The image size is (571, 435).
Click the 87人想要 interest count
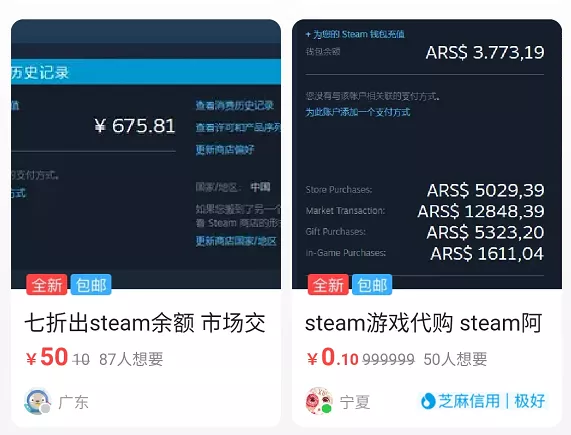click(x=131, y=359)
